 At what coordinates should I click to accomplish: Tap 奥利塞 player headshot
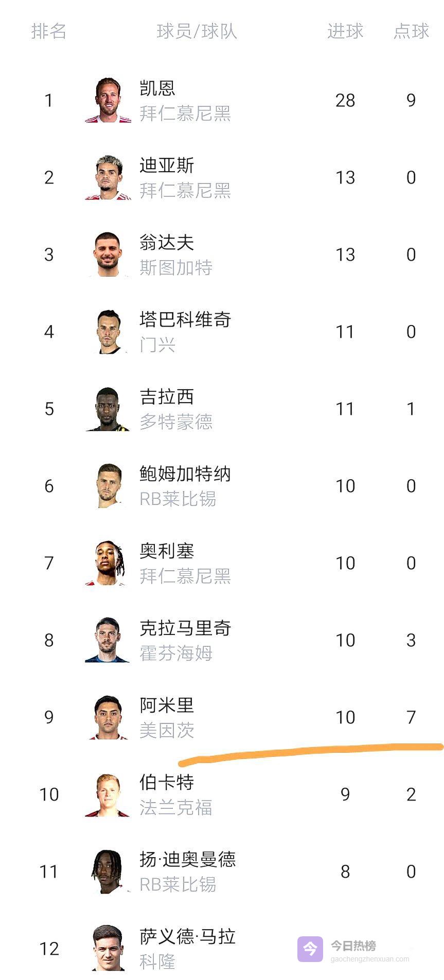point(108,563)
